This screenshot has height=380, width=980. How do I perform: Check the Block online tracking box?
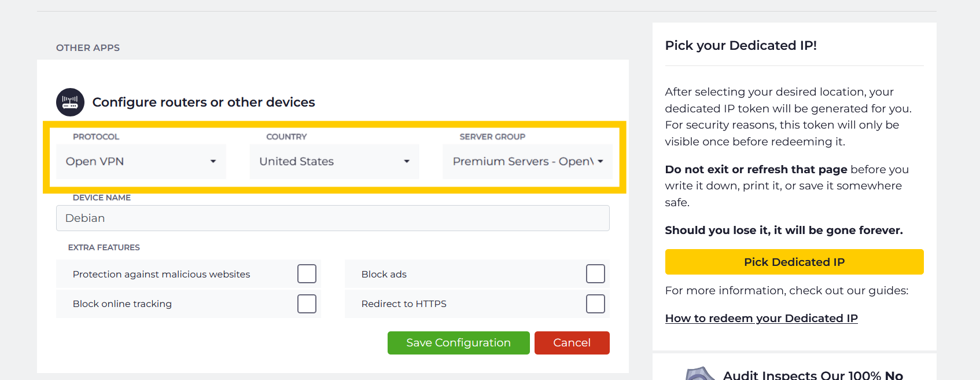pyautogui.click(x=307, y=304)
